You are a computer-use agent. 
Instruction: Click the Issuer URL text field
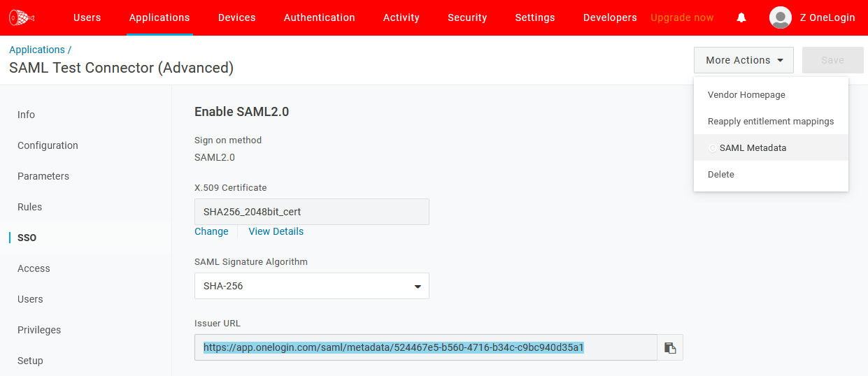coord(425,347)
